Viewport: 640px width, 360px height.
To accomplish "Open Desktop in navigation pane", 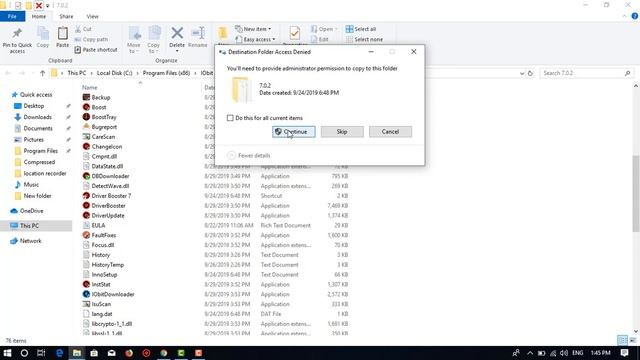I will click(29, 106).
